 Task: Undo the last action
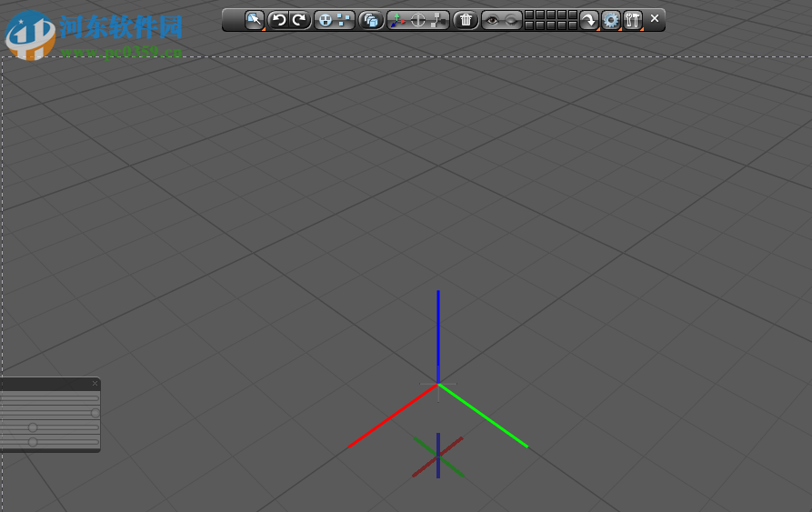click(x=279, y=20)
